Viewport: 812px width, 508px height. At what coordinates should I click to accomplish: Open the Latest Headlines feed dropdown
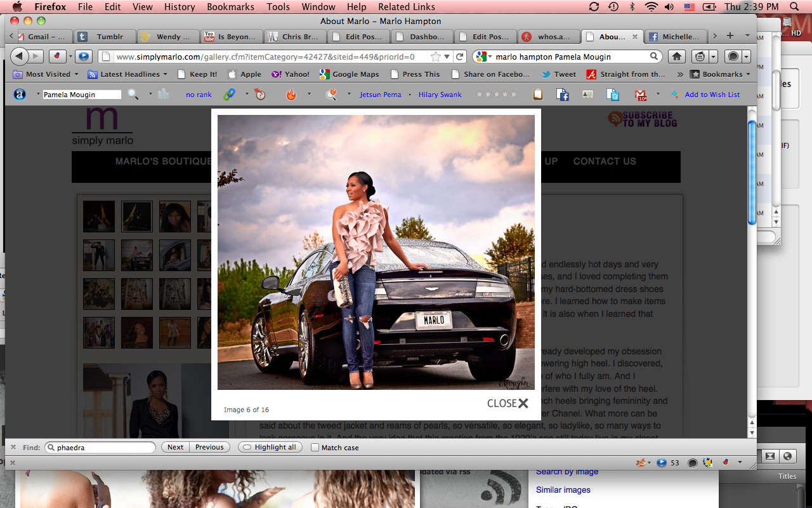tap(129, 74)
